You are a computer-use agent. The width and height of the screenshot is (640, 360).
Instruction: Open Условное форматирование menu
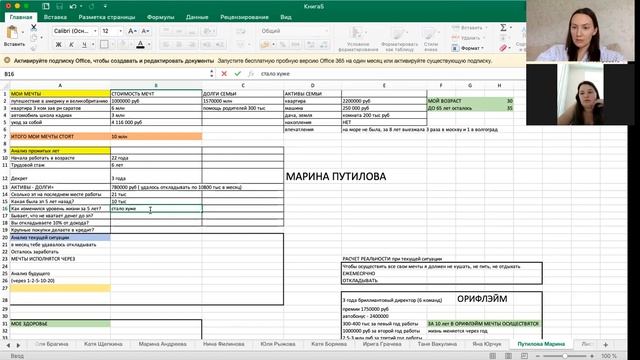pos(358,39)
